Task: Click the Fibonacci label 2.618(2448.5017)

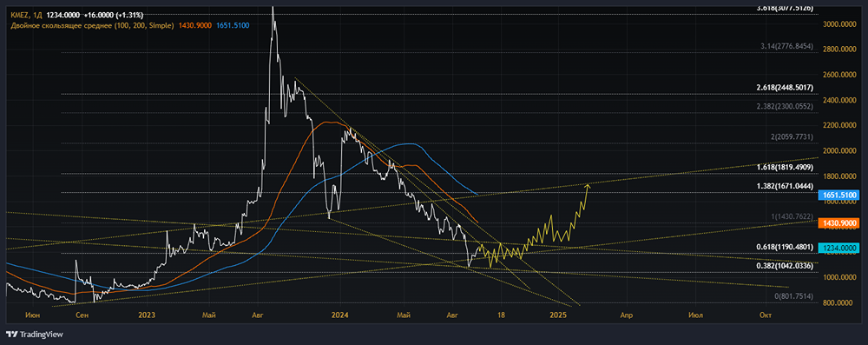Action: pos(785,88)
